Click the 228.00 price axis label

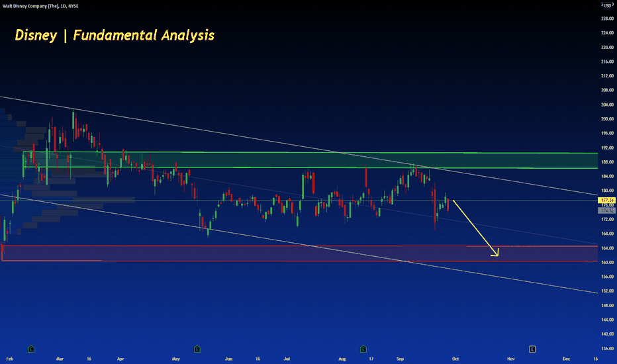pyautogui.click(x=607, y=19)
